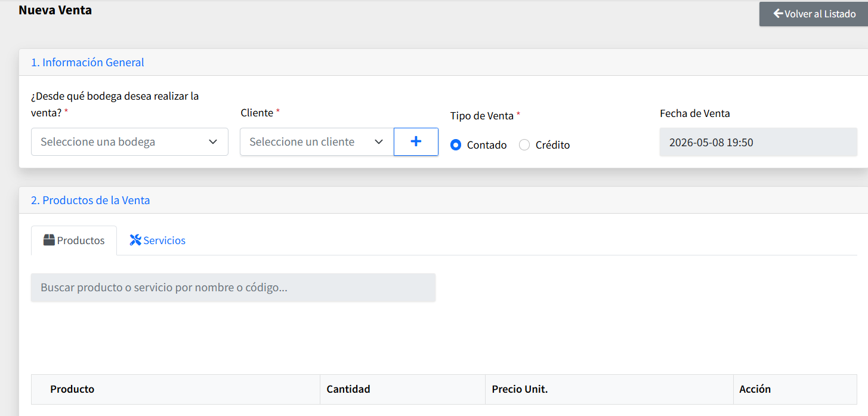Switch to the Productos tab
Image resolution: width=868 pixels, height=416 pixels.
[74, 241]
